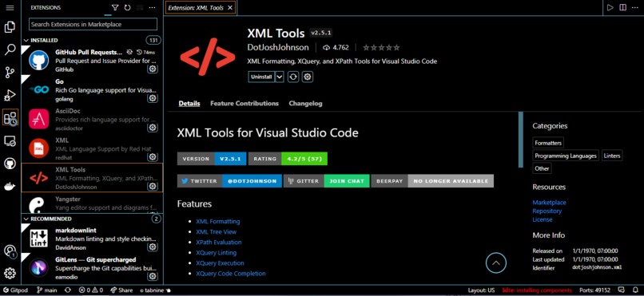
Task: Select the Extensions view icon
Action: click(x=10, y=118)
